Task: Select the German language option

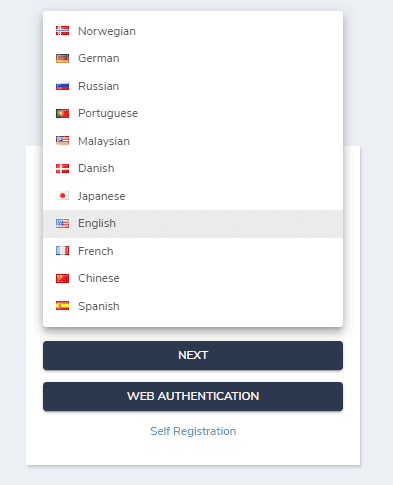Action: 193,58
